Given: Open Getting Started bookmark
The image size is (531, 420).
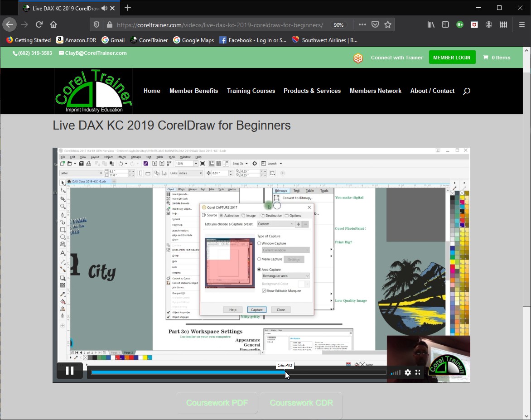Looking at the screenshot, I should 29,40.
